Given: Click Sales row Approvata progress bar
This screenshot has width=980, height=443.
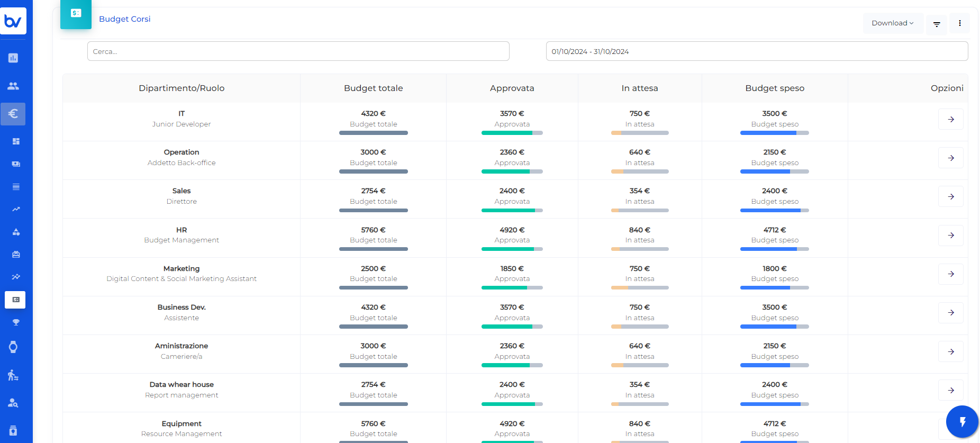Looking at the screenshot, I should 512,211.
